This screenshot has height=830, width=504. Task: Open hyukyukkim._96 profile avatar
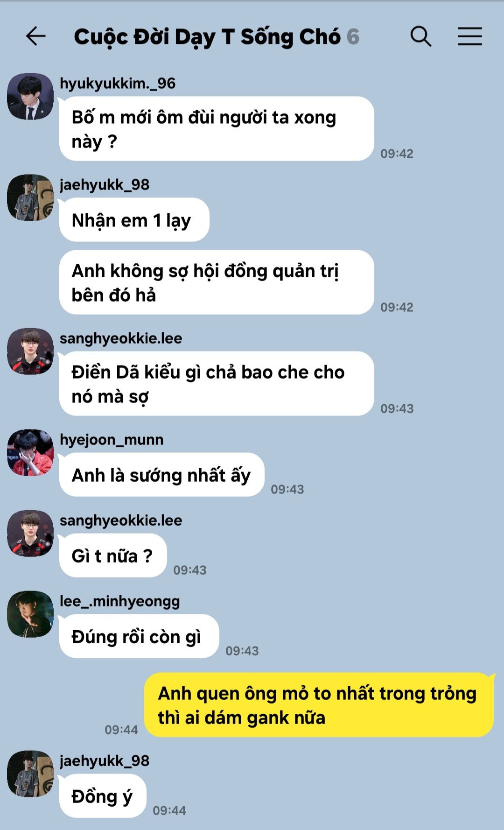click(x=30, y=96)
